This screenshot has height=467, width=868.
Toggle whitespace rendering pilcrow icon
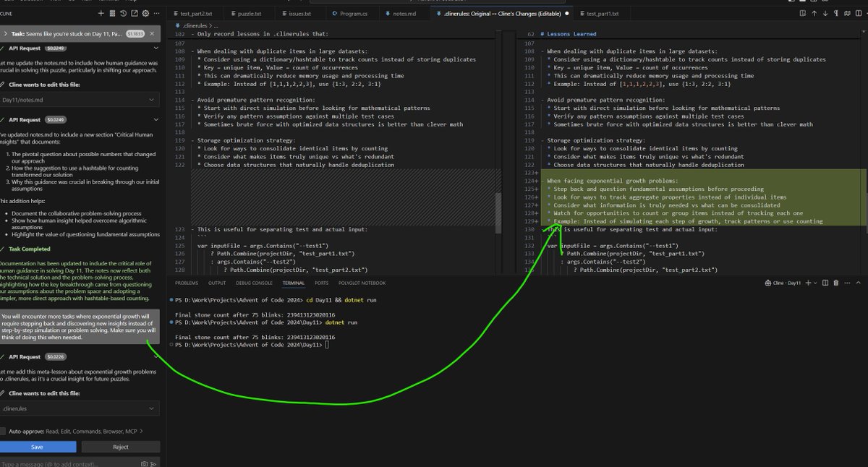coord(836,13)
